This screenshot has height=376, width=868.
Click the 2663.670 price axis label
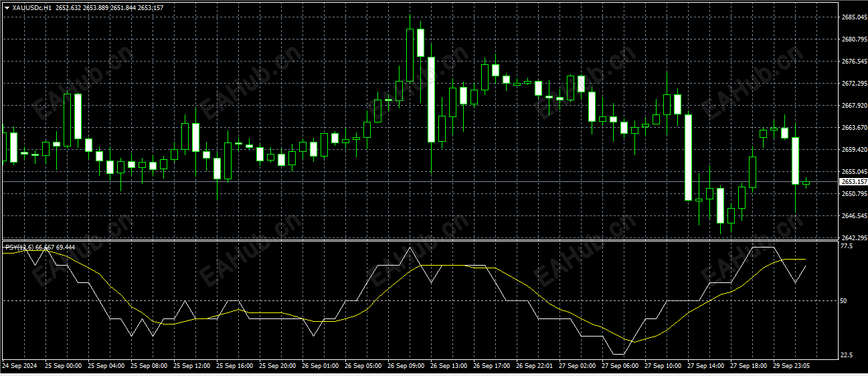(853, 128)
